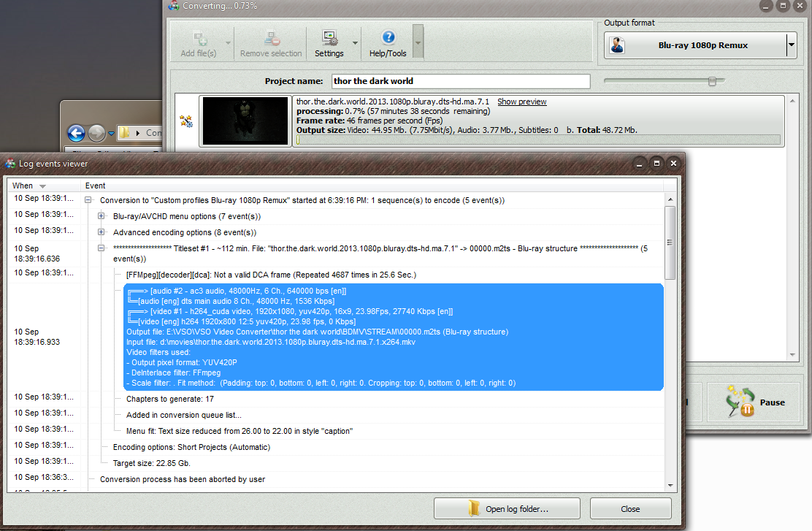This screenshot has width=812, height=531.
Task: Click the log viewer vertical scrollbar thumb
Action: pyautogui.click(x=670, y=242)
